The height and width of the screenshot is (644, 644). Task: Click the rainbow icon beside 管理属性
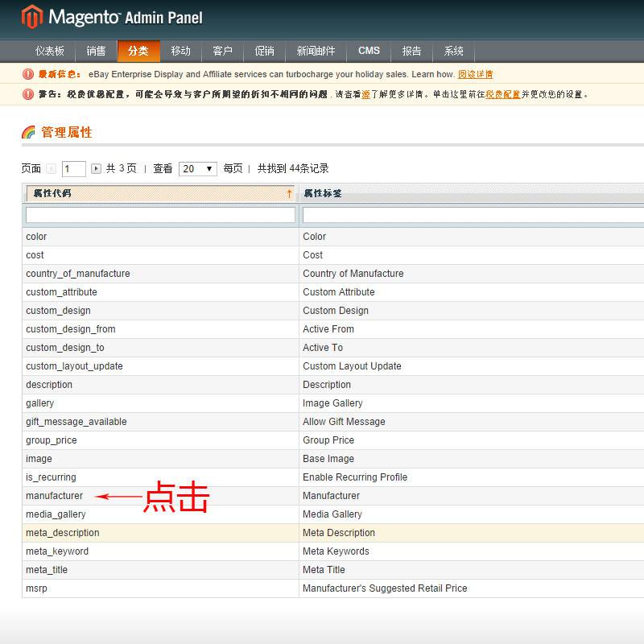28,132
